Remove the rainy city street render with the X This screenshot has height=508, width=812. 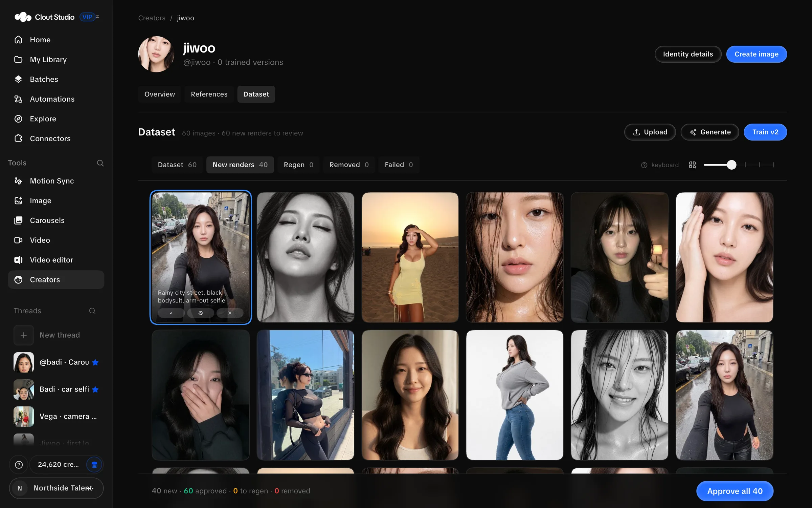click(230, 313)
